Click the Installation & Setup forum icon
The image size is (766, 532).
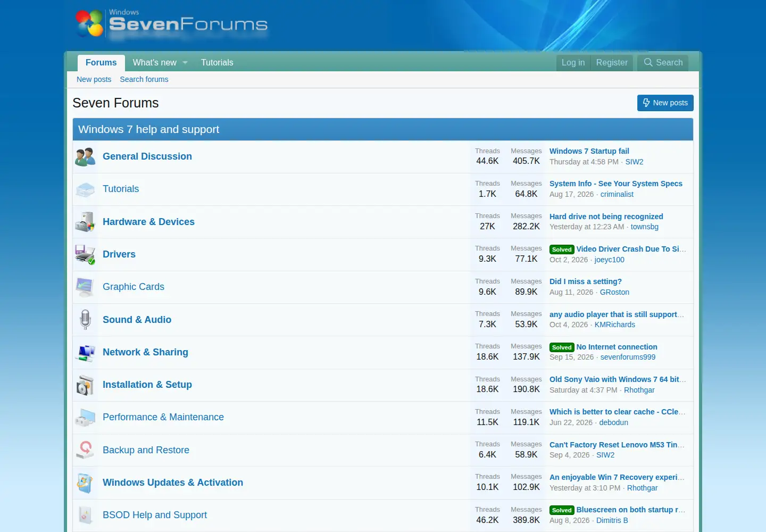pos(85,385)
